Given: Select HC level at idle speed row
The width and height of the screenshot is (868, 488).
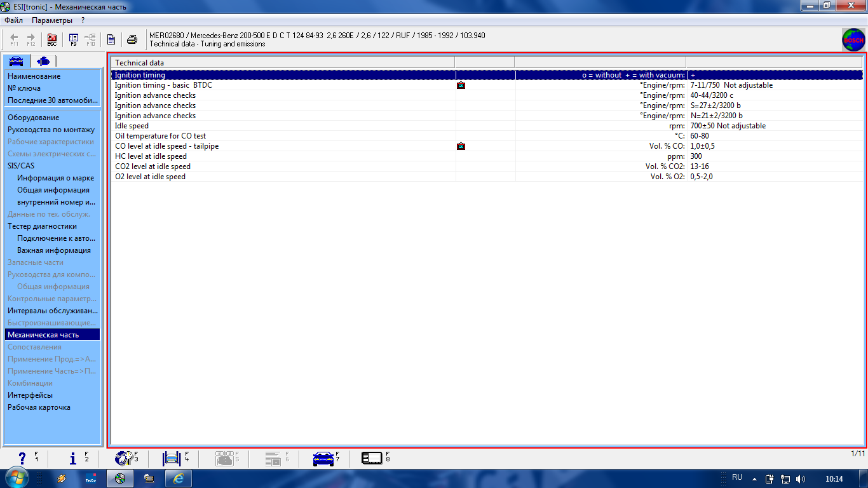Looking at the screenshot, I should click(x=487, y=156).
